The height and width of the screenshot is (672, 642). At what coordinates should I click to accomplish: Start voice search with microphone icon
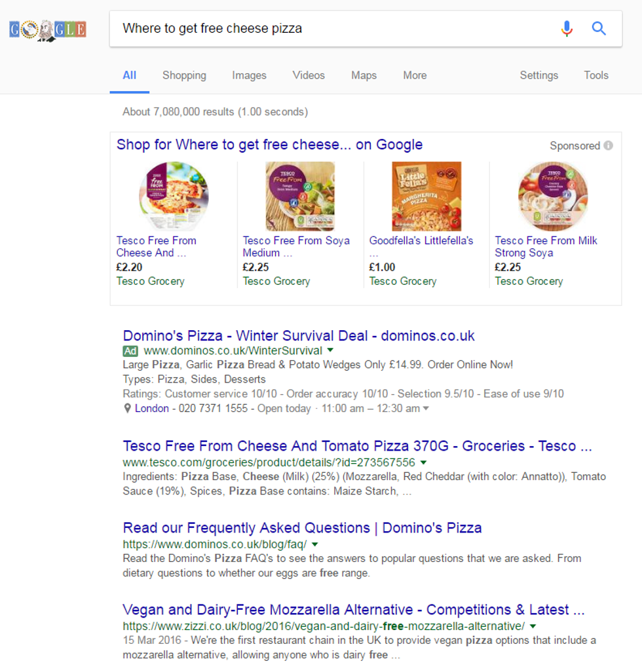pos(567,28)
